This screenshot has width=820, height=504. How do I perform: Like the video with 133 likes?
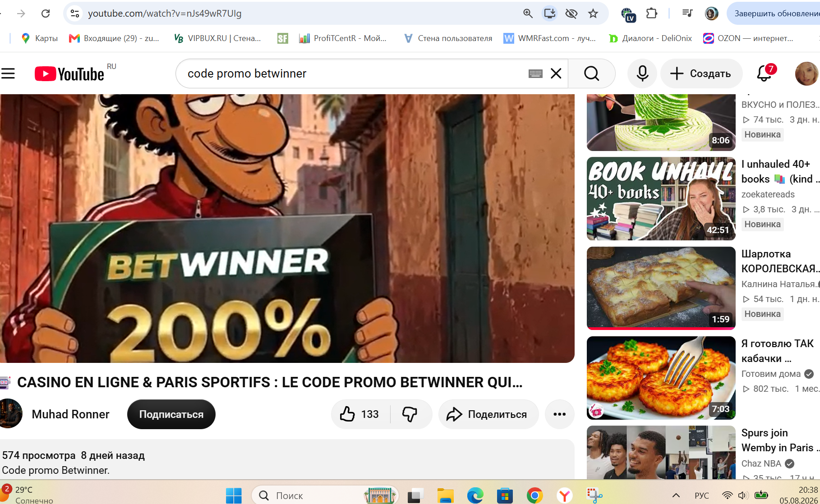[x=360, y=414]
